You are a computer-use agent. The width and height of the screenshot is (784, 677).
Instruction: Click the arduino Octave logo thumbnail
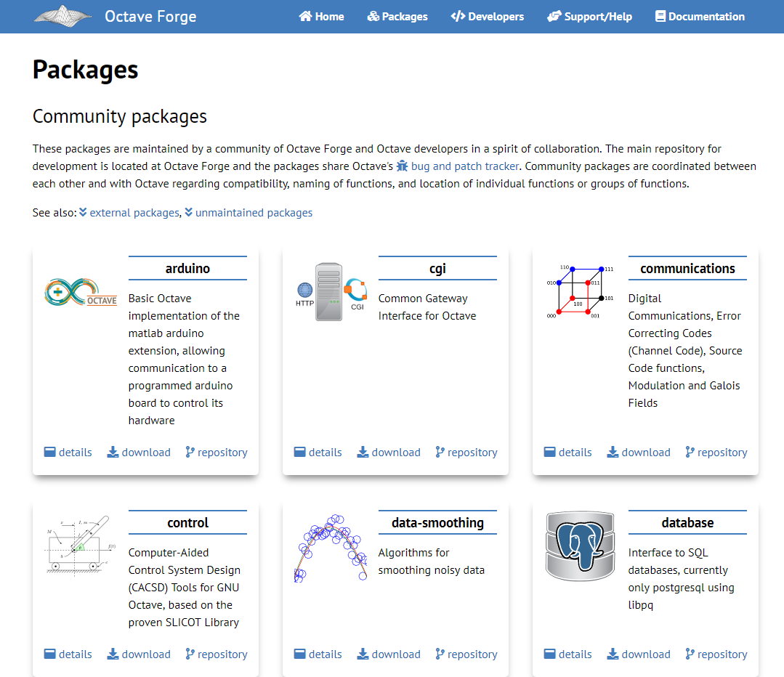point(81,292)
